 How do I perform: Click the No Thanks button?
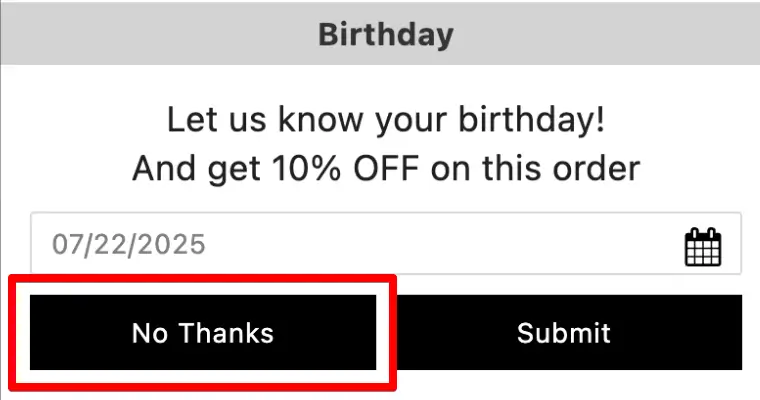(x=203, y=332)
